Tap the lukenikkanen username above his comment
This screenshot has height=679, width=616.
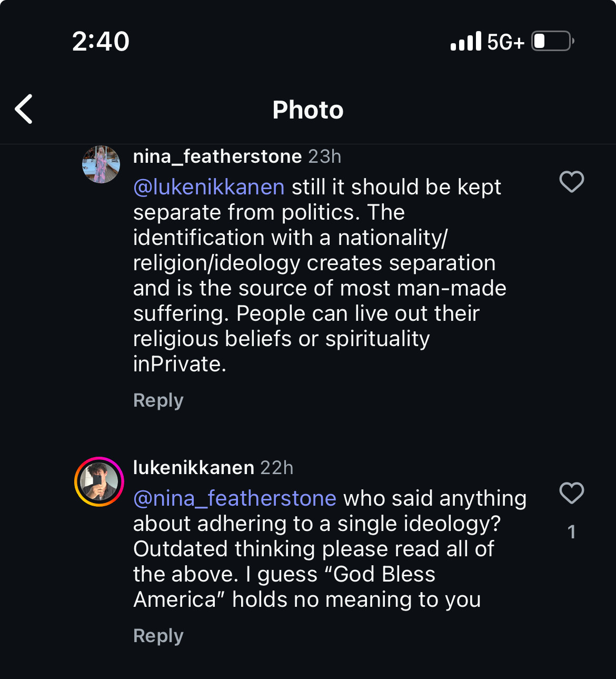[x=193, y=468]
